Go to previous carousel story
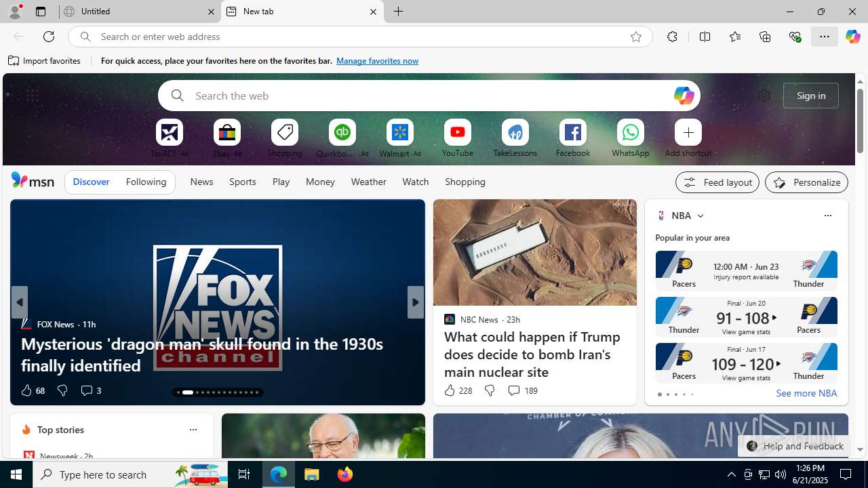The width and height of the screenshot is (868, 488). coord(19,302)
